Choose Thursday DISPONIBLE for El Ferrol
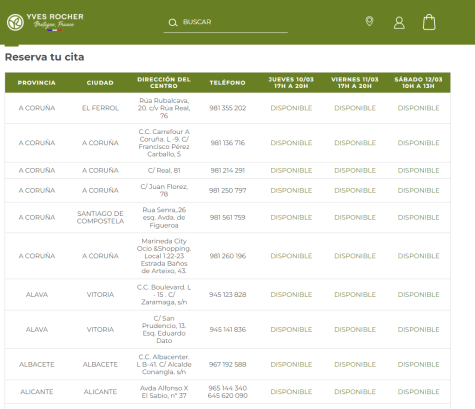 point(291,108)
